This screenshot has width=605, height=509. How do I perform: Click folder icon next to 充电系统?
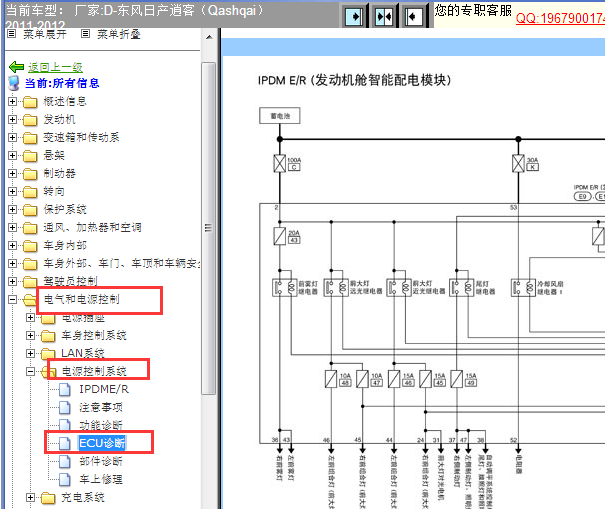pyautogui.click(x=48, y=498)
